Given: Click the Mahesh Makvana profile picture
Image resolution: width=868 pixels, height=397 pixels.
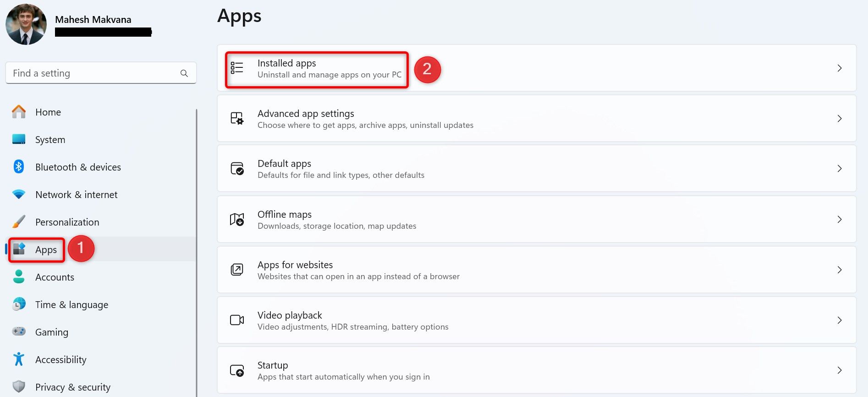Looking at the screenshot, I should [26, 24].
